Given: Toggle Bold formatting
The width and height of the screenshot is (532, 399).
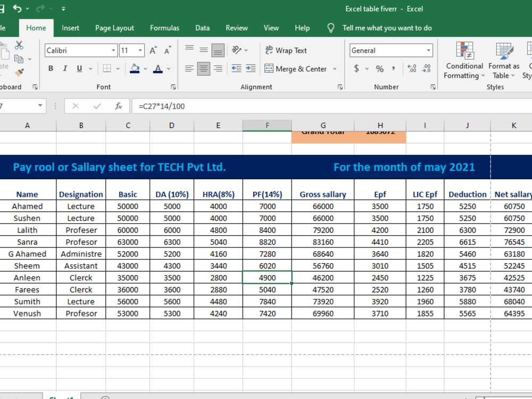Looking at the screenshot, I should click(51, 69).
